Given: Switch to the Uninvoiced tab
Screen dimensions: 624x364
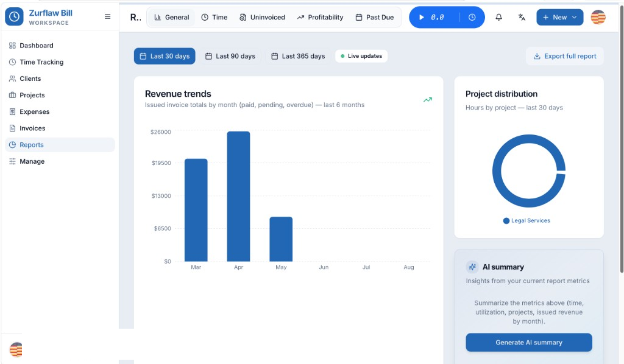Looking at the screenshot, I should tap(262, 17).
